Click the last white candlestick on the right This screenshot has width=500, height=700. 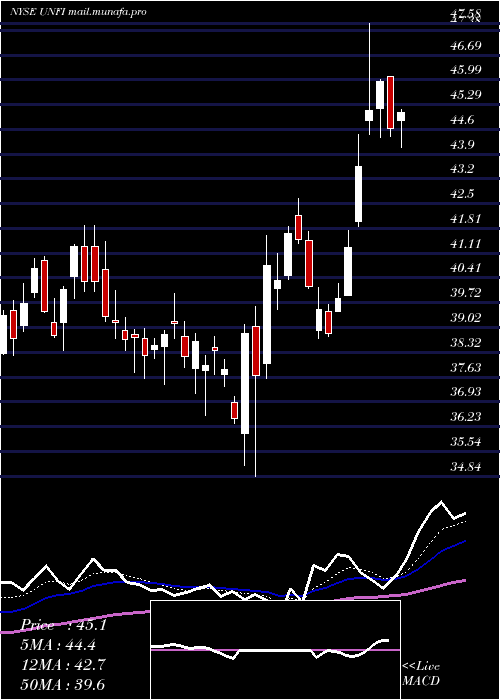coord(401,117)
